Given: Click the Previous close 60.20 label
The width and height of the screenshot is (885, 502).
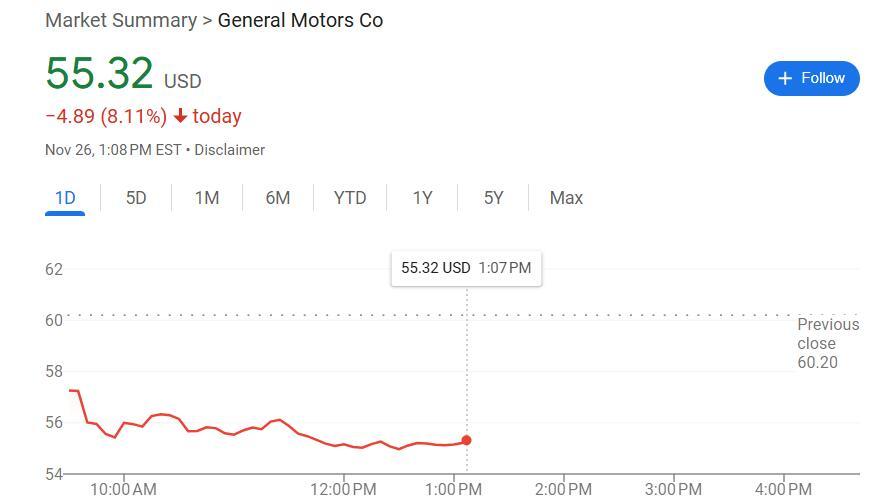Looking at the screenshot, I should (827, 343).
